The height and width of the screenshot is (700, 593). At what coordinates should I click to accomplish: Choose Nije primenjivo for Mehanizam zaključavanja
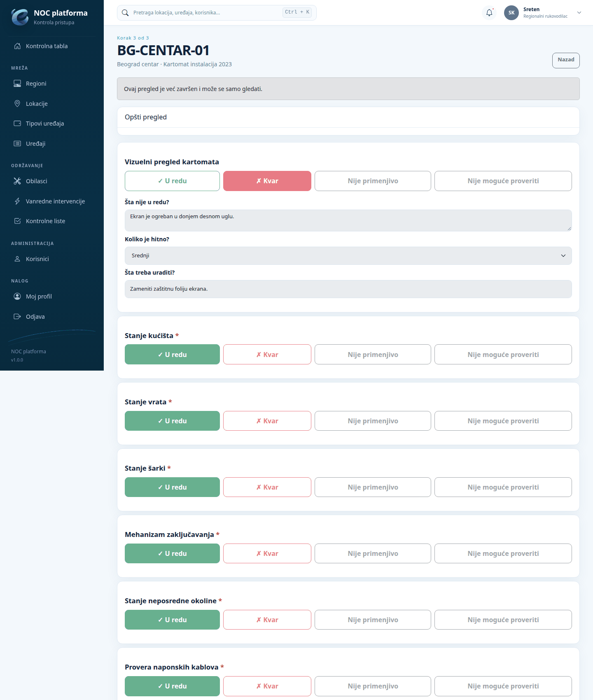tap(373, 553)
